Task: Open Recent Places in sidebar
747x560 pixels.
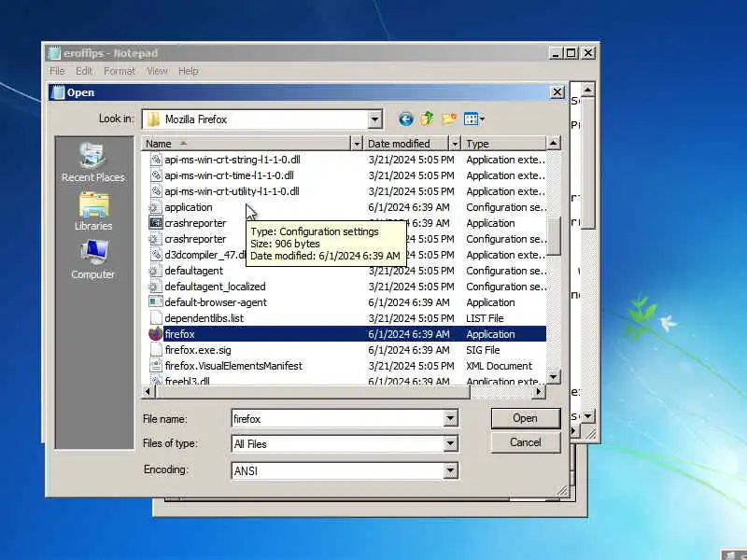Action: pyautogui.click(x=92, y=162)
